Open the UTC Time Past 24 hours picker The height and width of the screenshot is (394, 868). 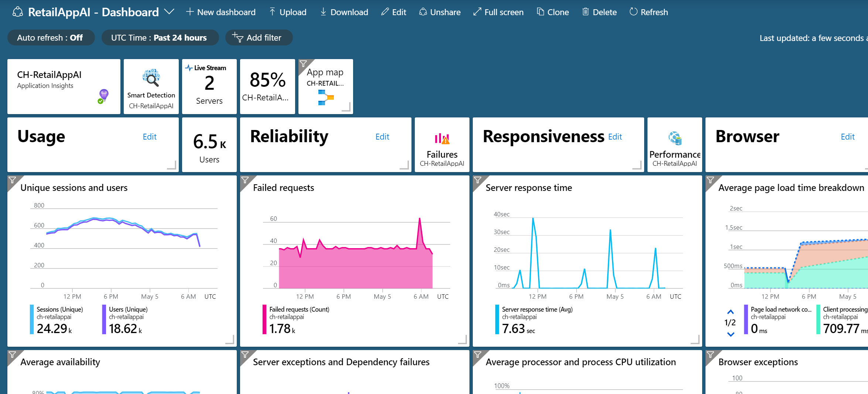[x=160, y=38]
